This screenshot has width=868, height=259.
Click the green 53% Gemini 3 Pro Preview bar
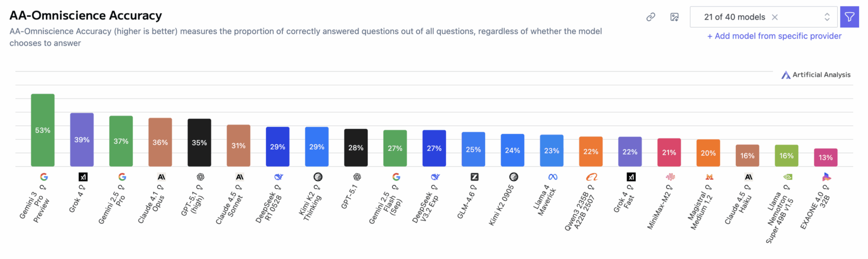(x=43, y=130)
